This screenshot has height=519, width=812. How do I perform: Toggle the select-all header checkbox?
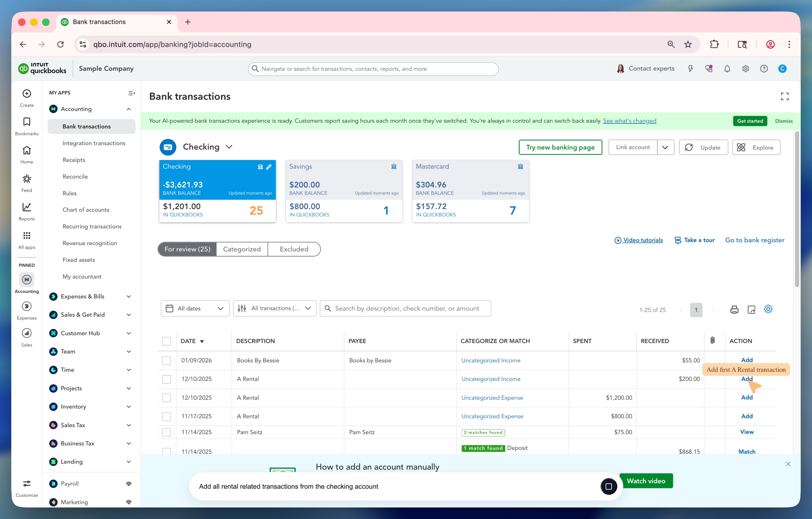point(166,341)
